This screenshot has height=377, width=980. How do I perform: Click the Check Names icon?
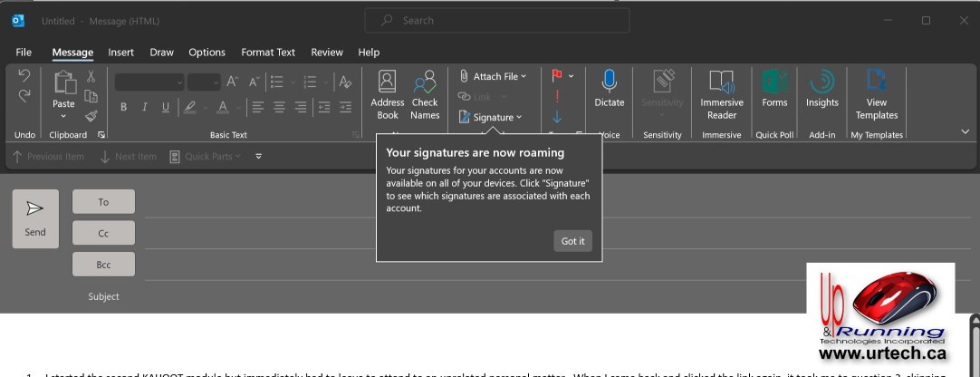pyautogui.click(x=425, y=95)
